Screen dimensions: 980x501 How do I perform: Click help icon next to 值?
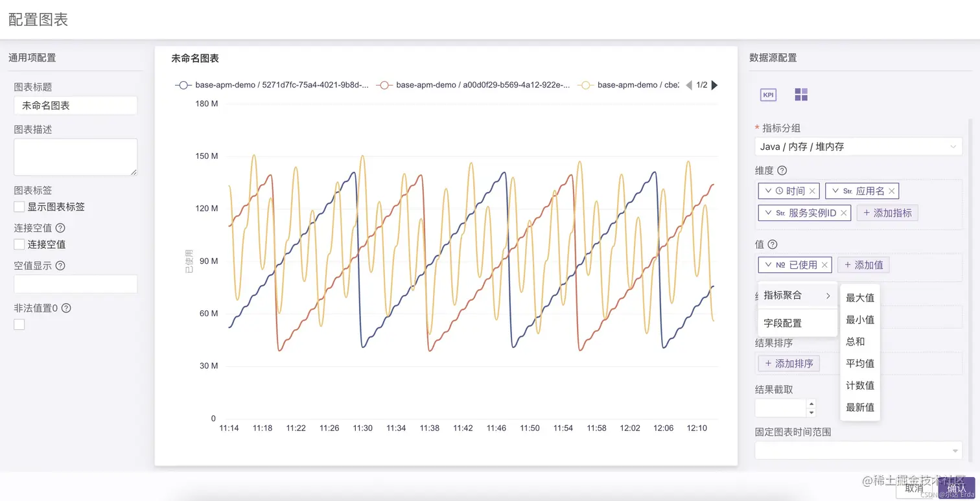[x=772, y=244]
